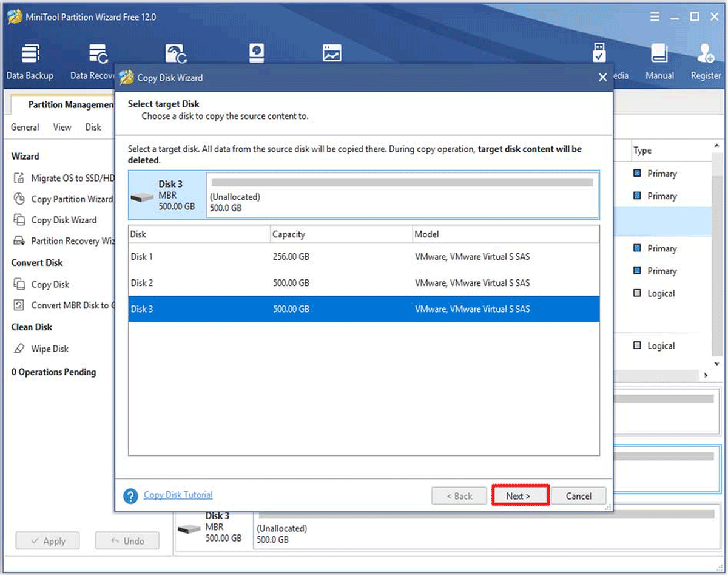Select Convert MBR Disk to GPT option
728x575 pixels.
point(64,305)
